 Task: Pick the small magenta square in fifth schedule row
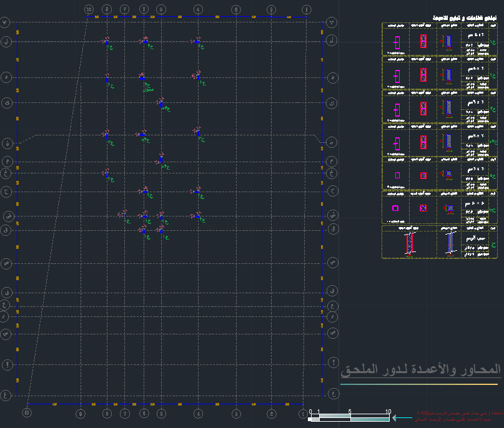396,175
